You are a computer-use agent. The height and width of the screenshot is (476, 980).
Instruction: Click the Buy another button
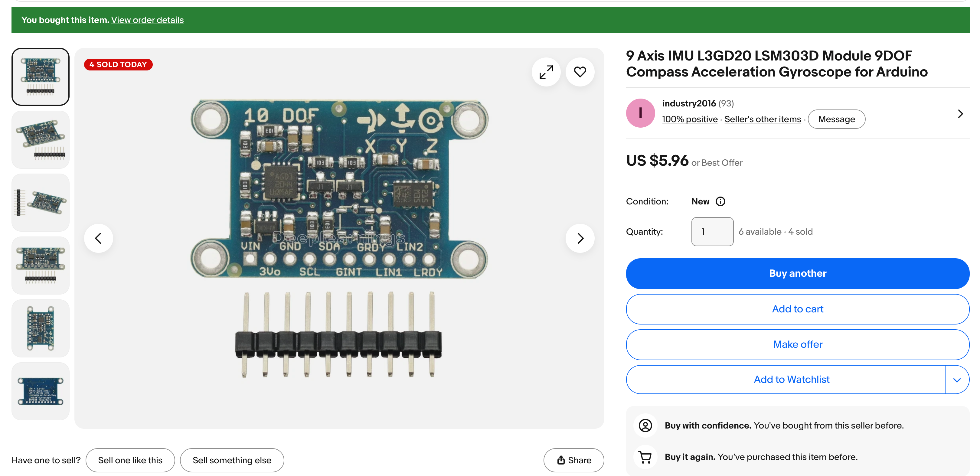[797, 273]
